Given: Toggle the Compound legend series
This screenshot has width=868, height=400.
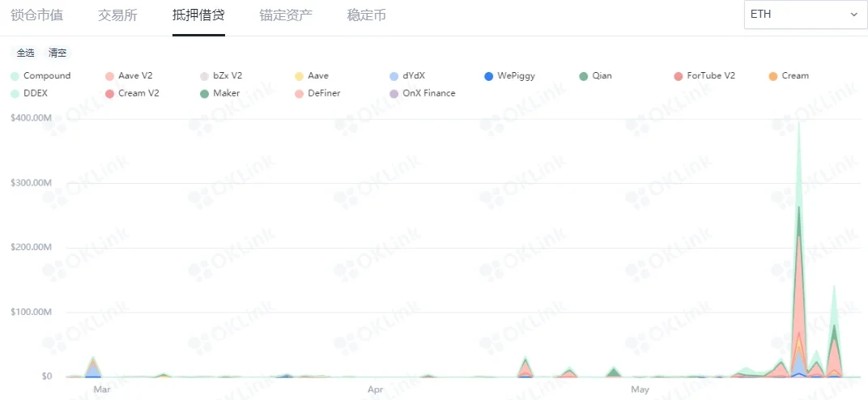Looking at the screenshot, I should click(46, 75).
